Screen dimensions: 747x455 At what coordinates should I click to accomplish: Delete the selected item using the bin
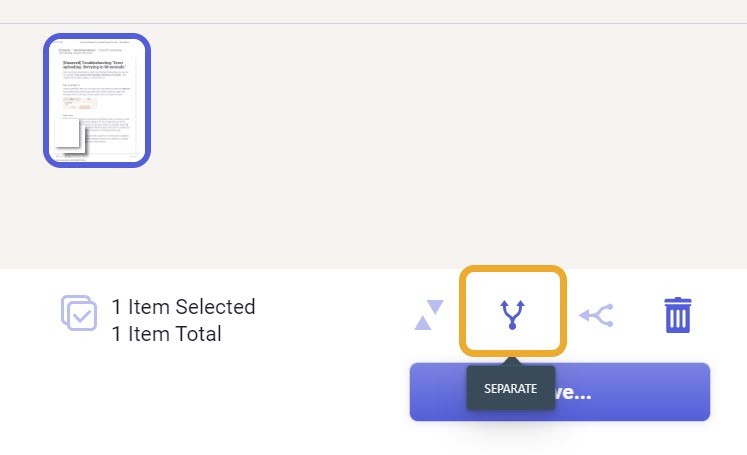click(677, 315)
